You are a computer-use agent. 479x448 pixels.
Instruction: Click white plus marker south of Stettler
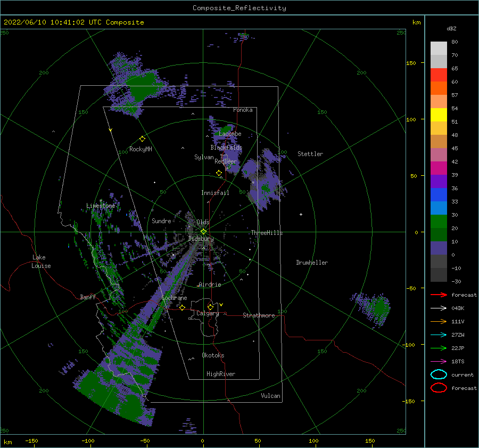301,214
